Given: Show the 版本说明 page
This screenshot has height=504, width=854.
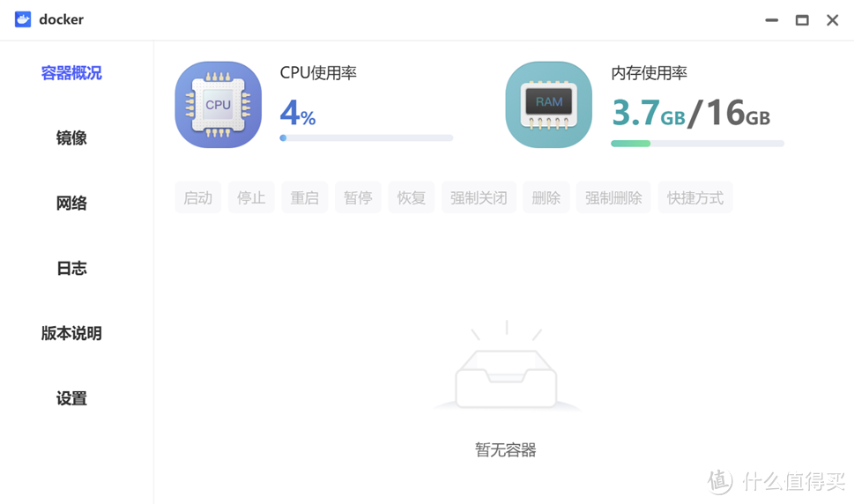Looking at the screenshot, I should [x=71, y=333].
